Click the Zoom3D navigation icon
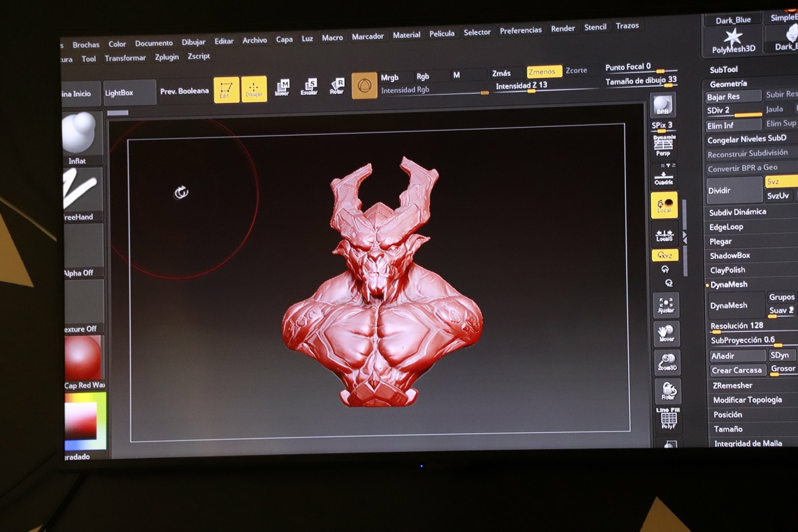The height and width of the screenshot is (532, 798). click(x=667, y=362)
